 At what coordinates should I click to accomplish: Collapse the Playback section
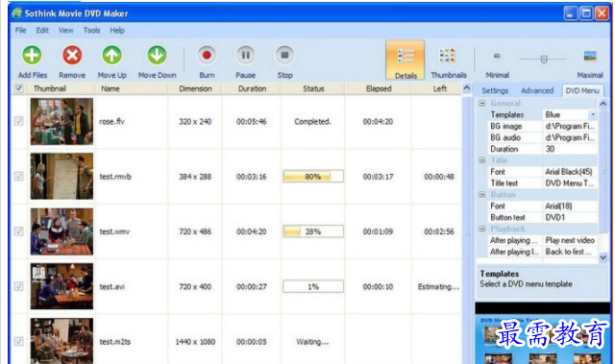point(482,229)
